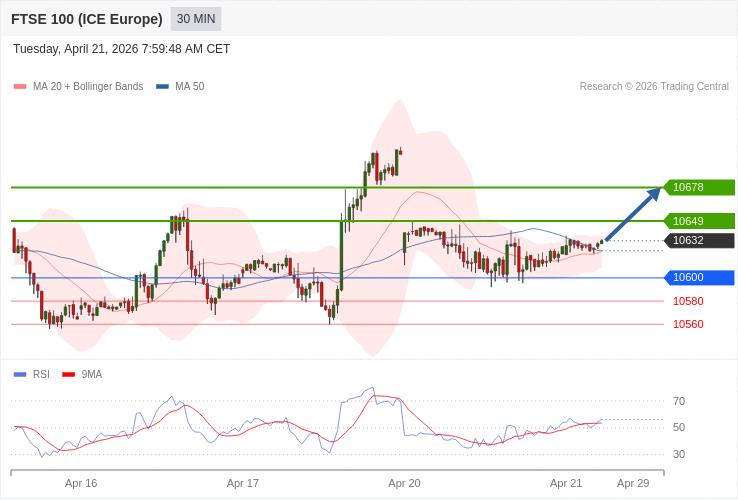Click the green 10678 resistance price tag
This screenshot has width=738, height=500.
[699, 187]
